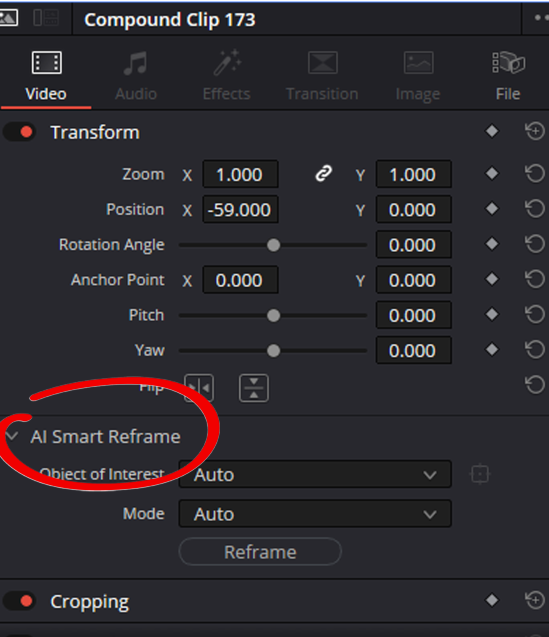This screenshot has width=549, height=637.
Task: Open the Image tab
Action: tap(418, 76)
